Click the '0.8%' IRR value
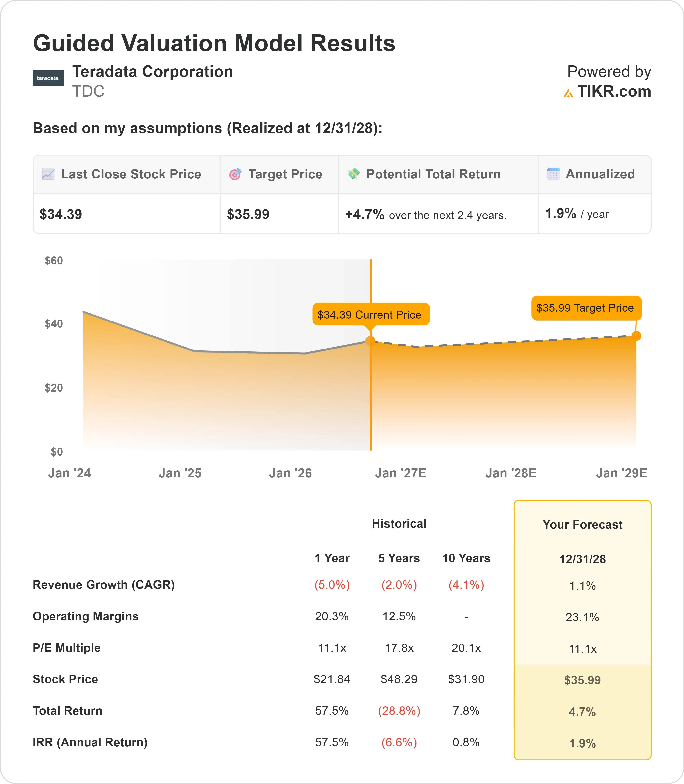684x784 pixels. click(x=466, y=742)
